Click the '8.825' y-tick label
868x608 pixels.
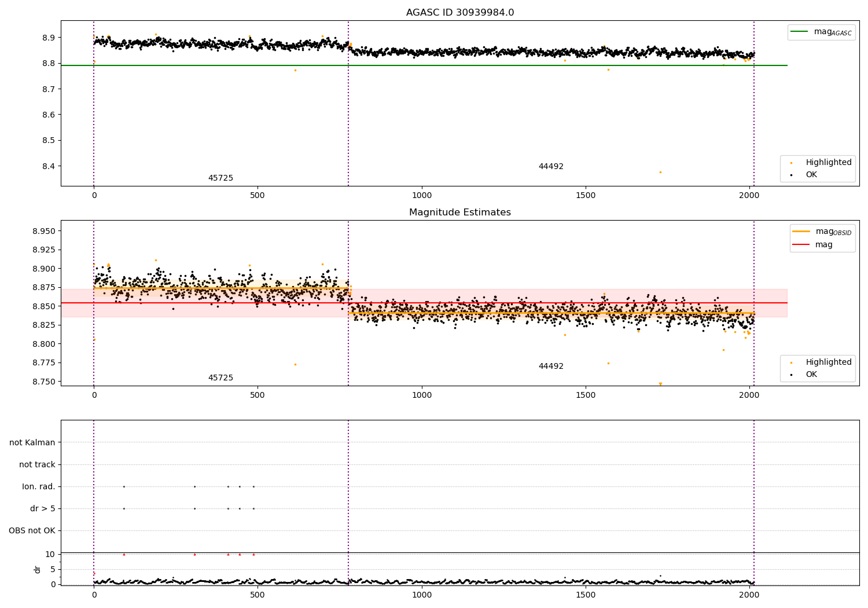coord(44,325)
